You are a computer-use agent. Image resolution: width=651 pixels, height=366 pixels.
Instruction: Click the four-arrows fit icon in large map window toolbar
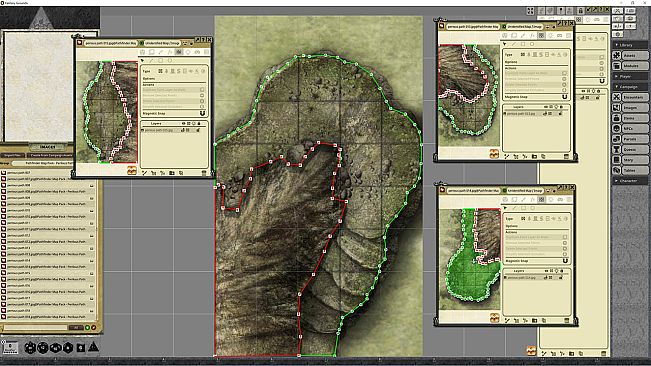point(530,11)
